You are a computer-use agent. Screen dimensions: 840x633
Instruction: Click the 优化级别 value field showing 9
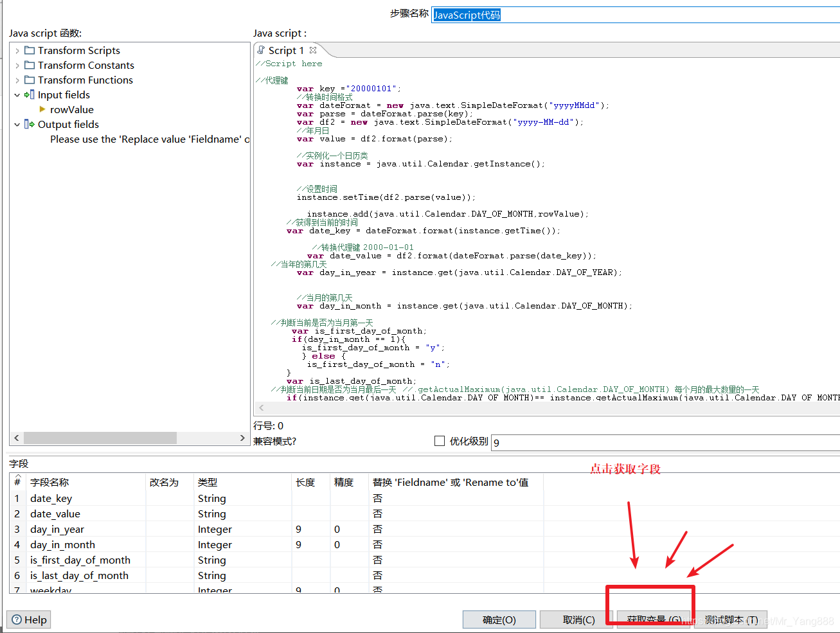665,442
